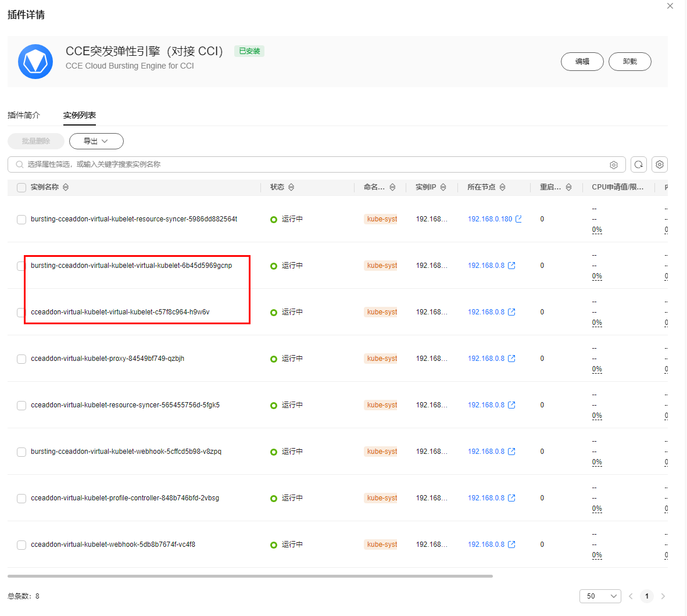
Task: Open external link icon in bursting webhook-5cffcd5b98-v8zpq row
Action: click(511, 452)
